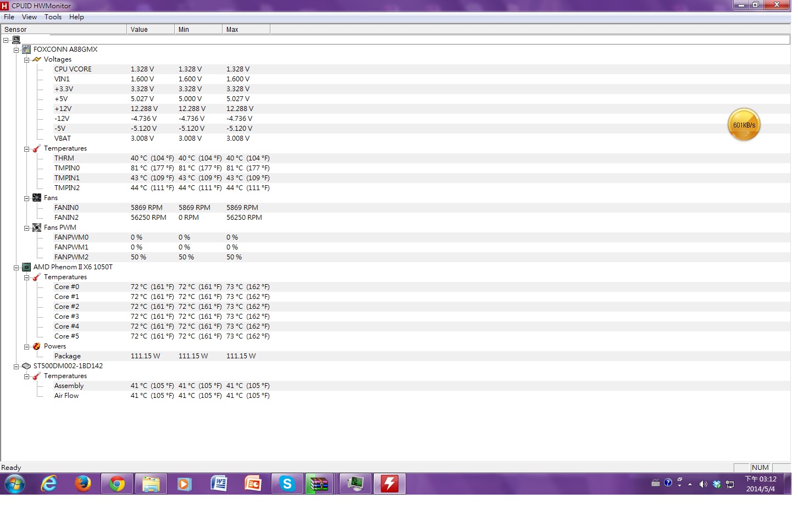This screenshot has height=532, width=798.
Task: Click the hard drive Temperatures thermometer icon
Action: coord(37,376)
